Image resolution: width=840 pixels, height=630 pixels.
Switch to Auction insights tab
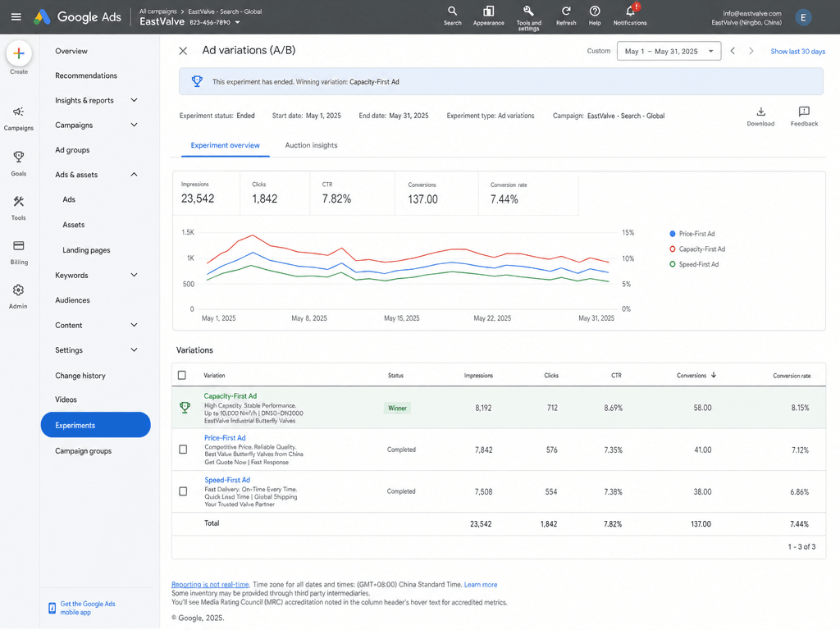coord(311,146)
